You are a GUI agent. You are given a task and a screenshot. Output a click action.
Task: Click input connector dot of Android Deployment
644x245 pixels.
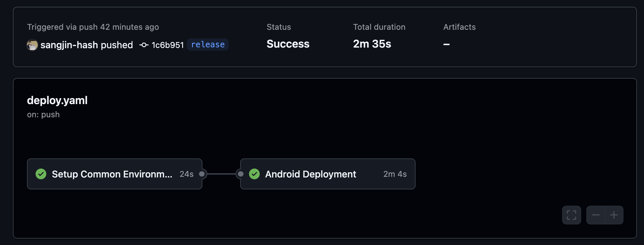point(241,174)
